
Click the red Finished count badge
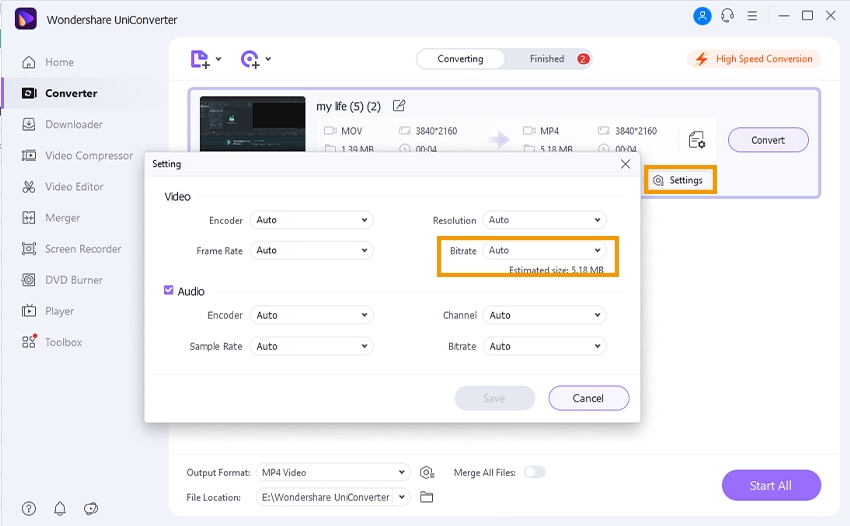(583, 59)
